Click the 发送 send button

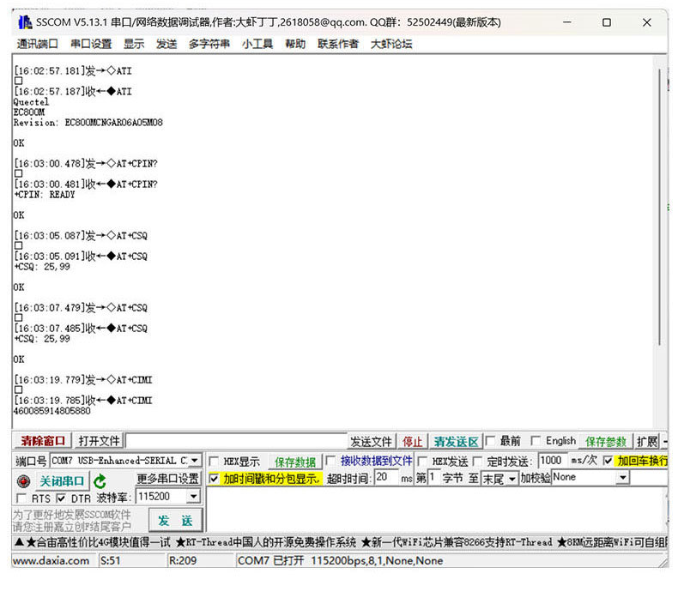tap(175, 520)
